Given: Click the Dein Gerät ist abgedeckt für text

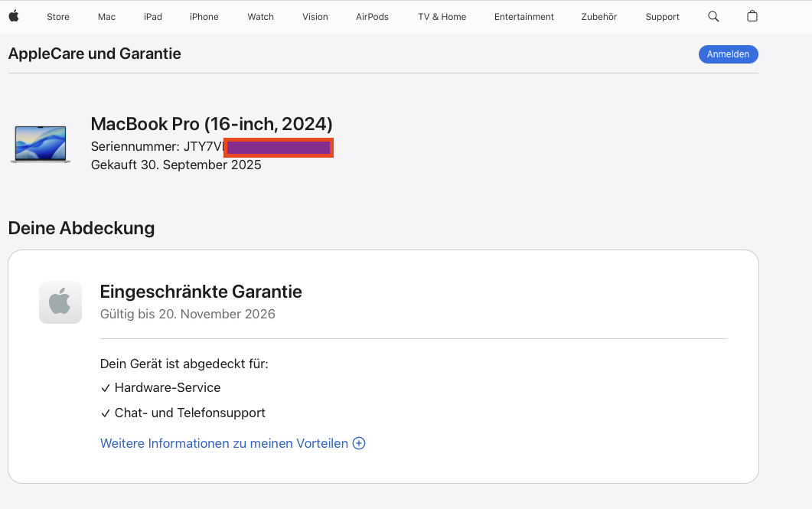Looking at the screenshot, I should tap(184, 364).
